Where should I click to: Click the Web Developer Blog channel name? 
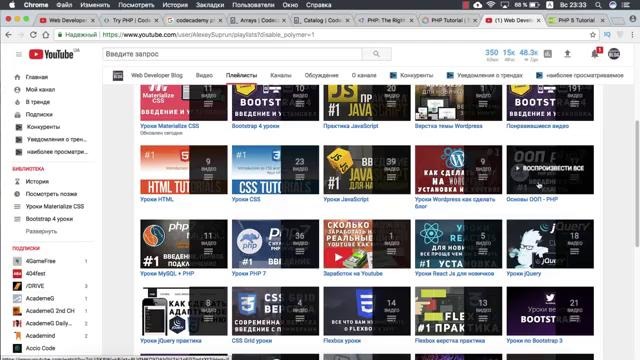pos(157,76)
